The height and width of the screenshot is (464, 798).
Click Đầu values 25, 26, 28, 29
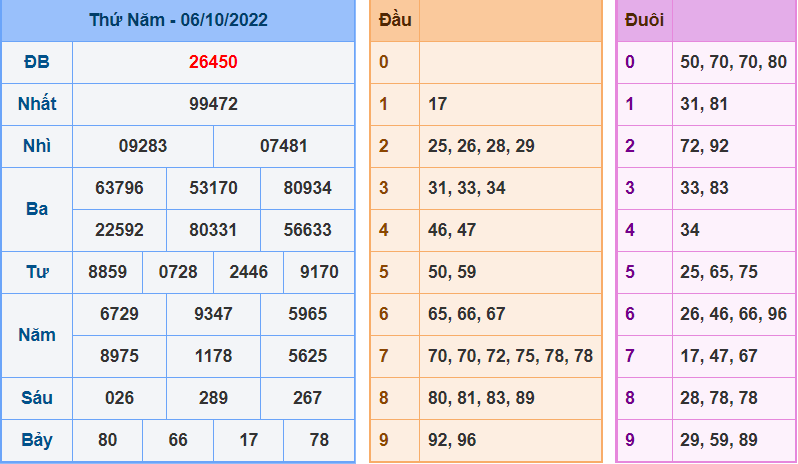coord(481,146)
